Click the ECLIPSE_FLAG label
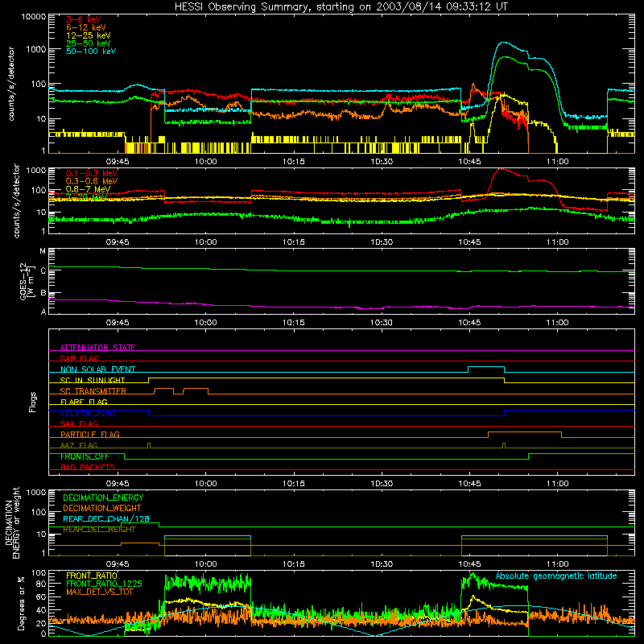This screenshot has width=644, height=644. [88, 413]
